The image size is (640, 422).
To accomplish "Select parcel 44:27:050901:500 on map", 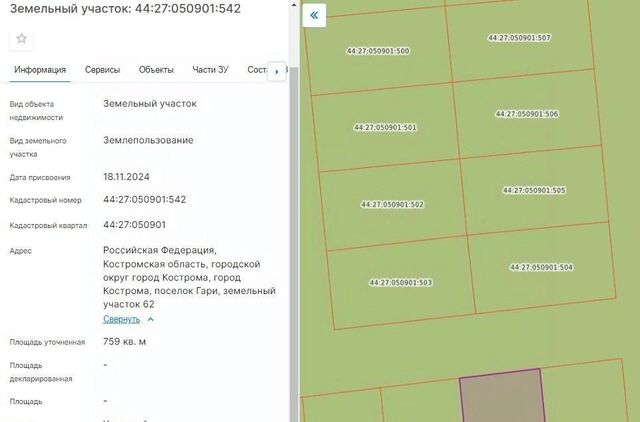I will [378, 51].
